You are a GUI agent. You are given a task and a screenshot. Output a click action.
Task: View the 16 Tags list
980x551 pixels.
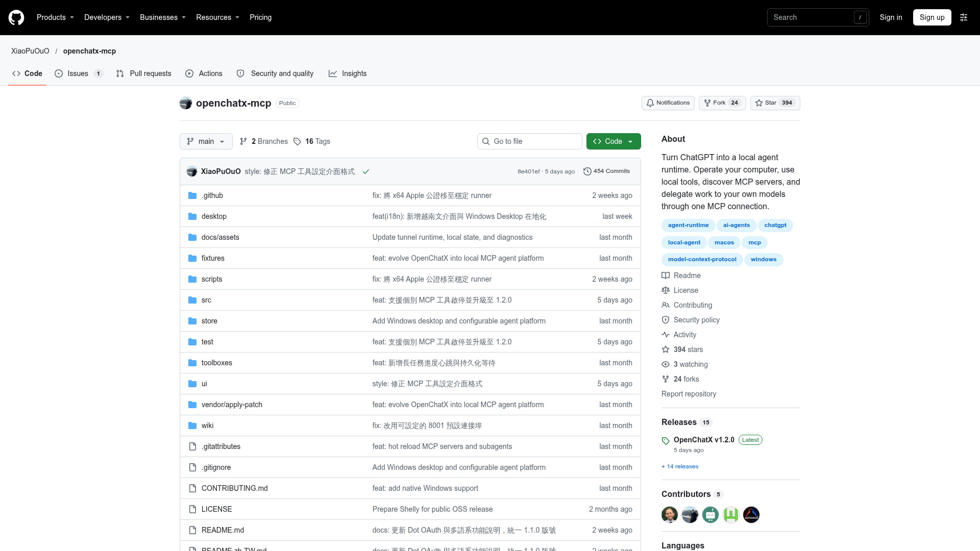pyautogui.click(x=312, y=141)
